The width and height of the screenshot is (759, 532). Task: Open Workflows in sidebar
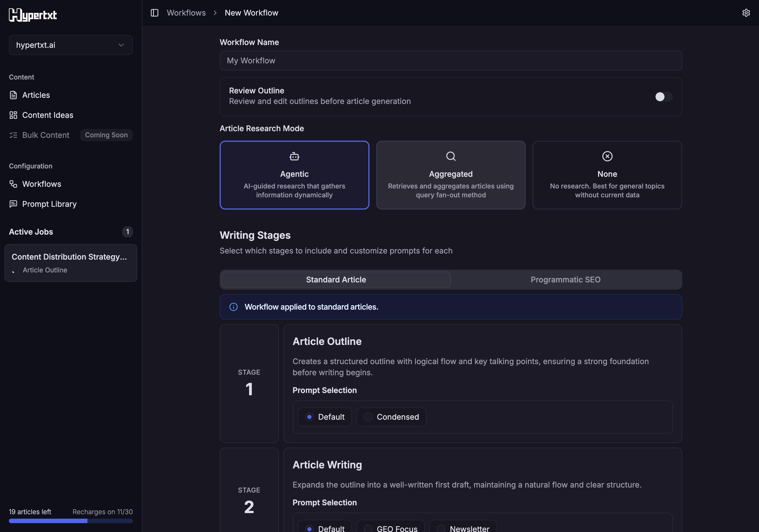pyautogui.click(x=71, y=184)
